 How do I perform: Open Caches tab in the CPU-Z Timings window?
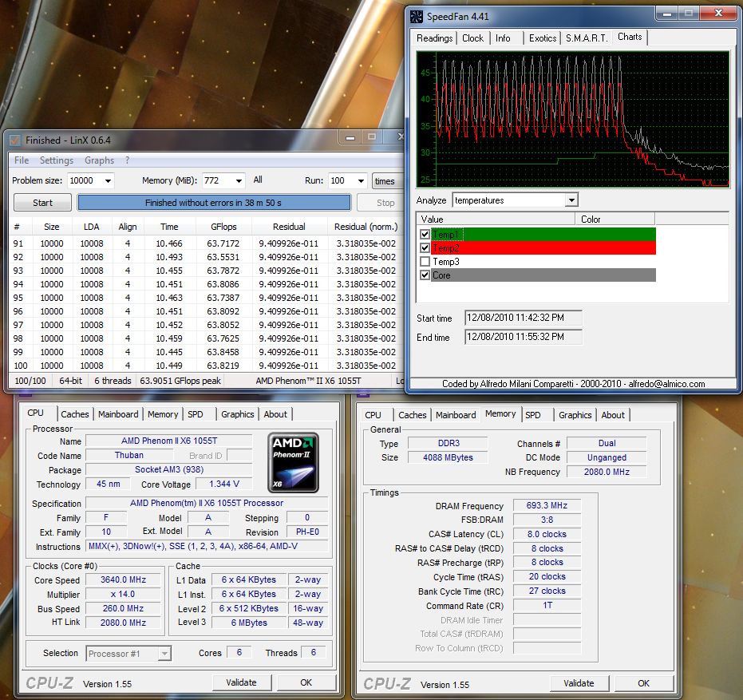pyautogui.click(x=413, y=415)
